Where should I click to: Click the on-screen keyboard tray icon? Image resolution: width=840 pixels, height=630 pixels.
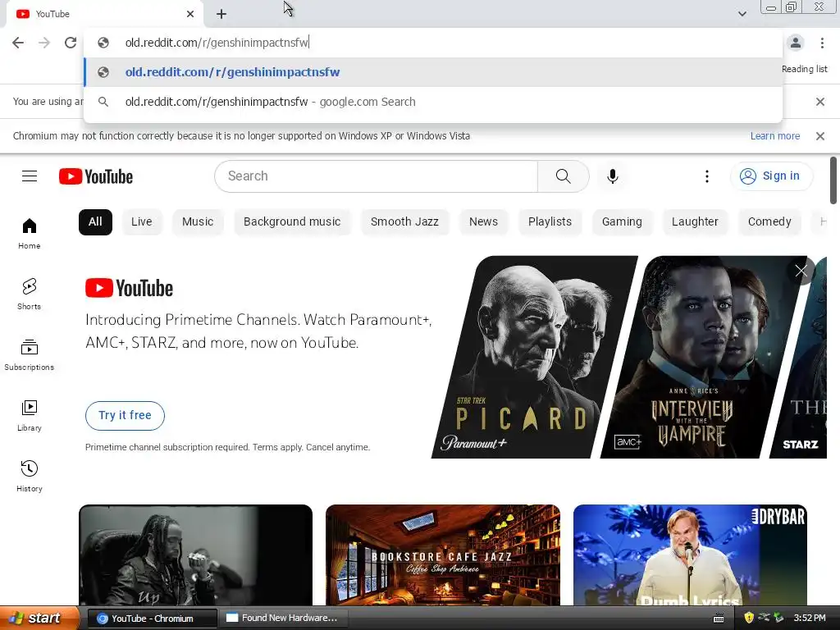coord(719,619)
